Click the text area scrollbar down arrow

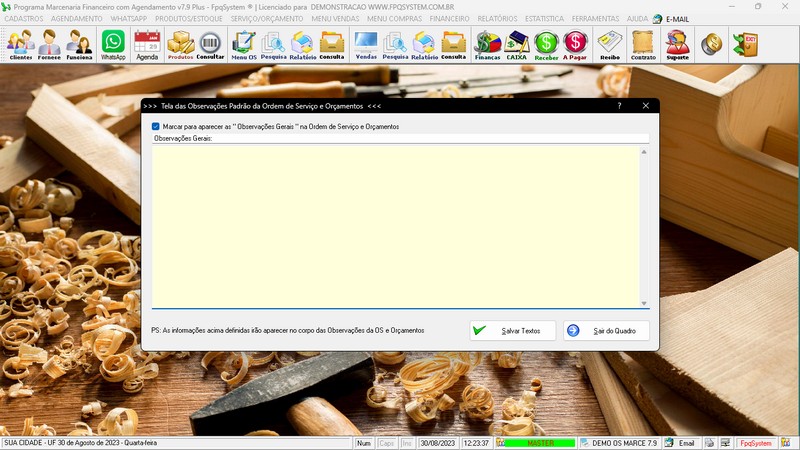coord(644,303)
